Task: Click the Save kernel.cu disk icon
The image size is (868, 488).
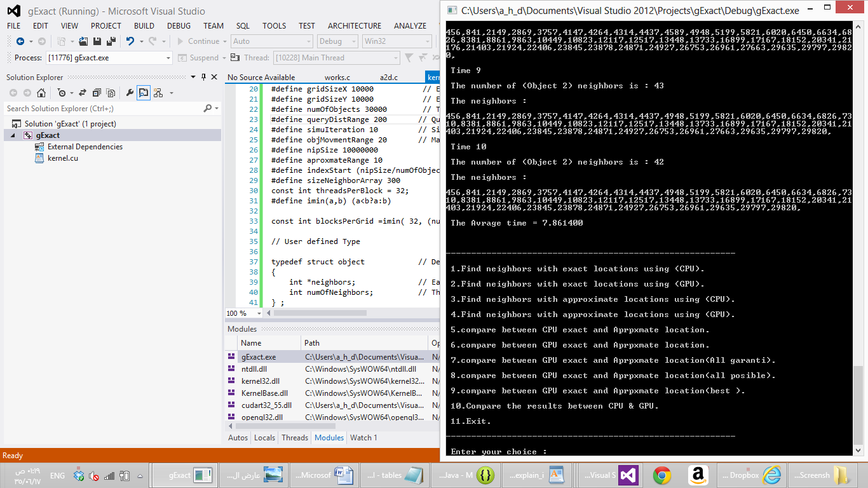Action: pos(97,41)
